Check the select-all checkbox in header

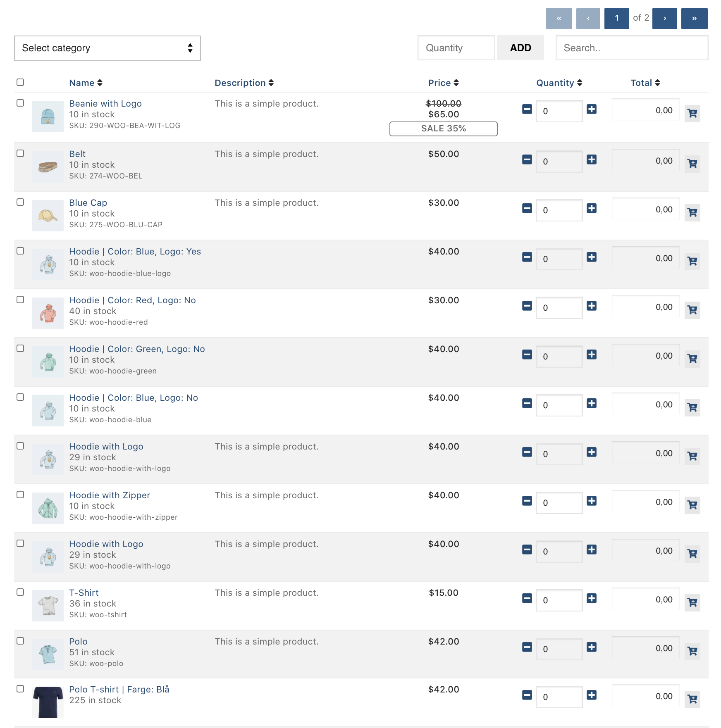coord(20,82)
